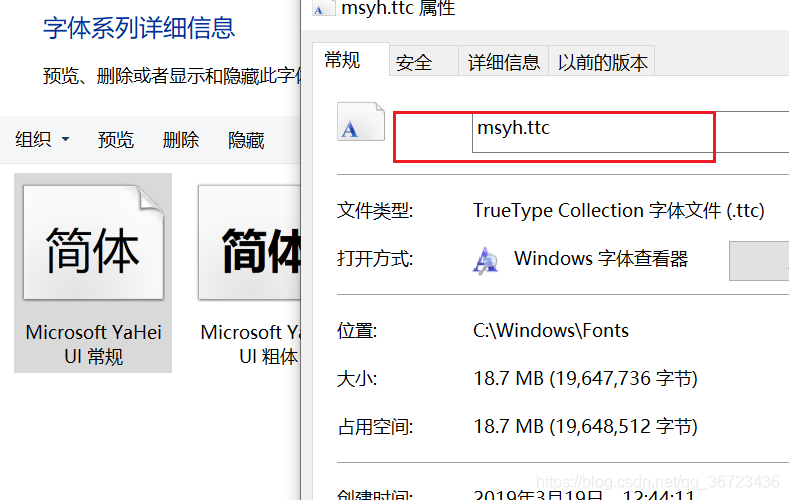Select the Microsoft YaHei UI 粗体 font thumbnail
Image resolution: width=789 pixels, height=500 pixels.
[250, 242]
